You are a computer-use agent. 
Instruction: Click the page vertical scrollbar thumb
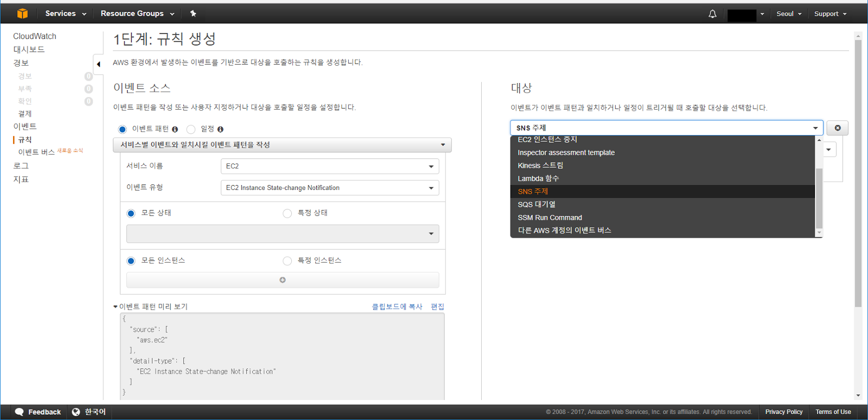[x=858, y=174]
